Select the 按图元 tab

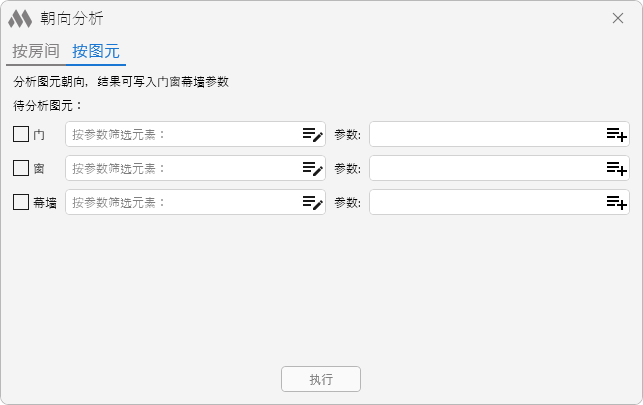pyautogui.click(x=96, y=52)
